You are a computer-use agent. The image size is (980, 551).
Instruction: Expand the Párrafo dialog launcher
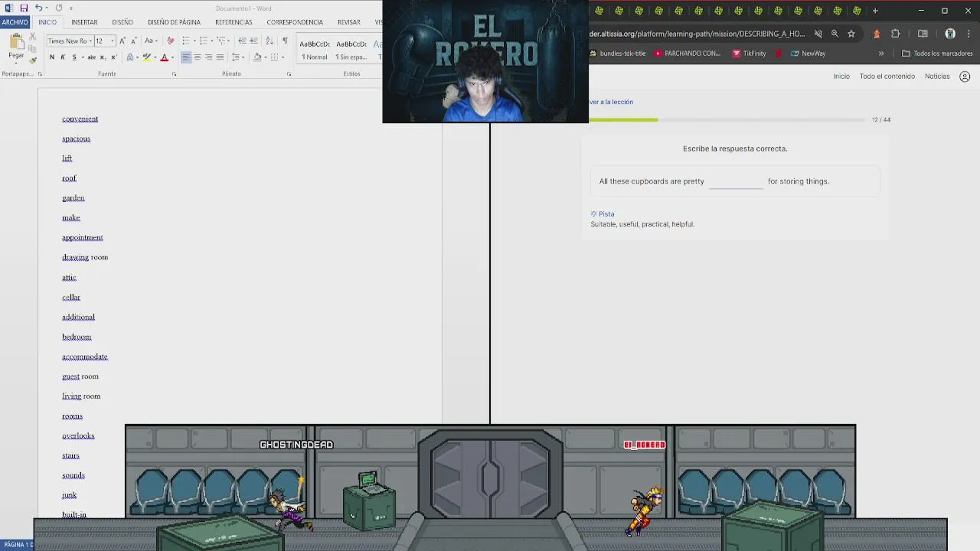point(289,74)
